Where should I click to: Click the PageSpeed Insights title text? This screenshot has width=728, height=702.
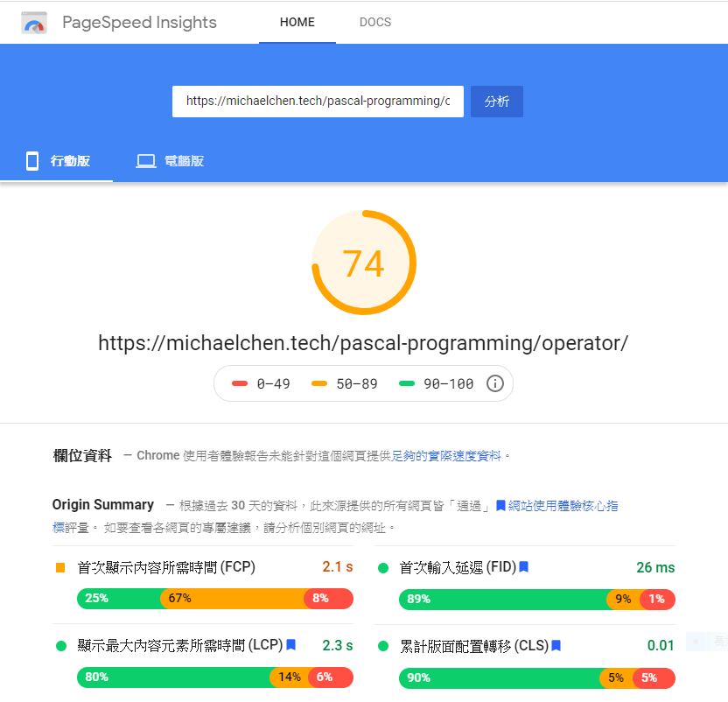coord(139,23)
